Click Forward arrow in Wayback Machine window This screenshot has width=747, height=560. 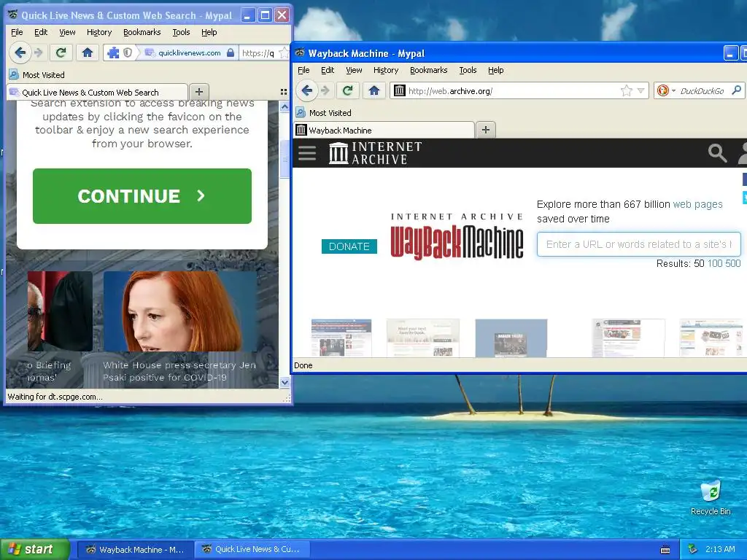pos(325,90)
